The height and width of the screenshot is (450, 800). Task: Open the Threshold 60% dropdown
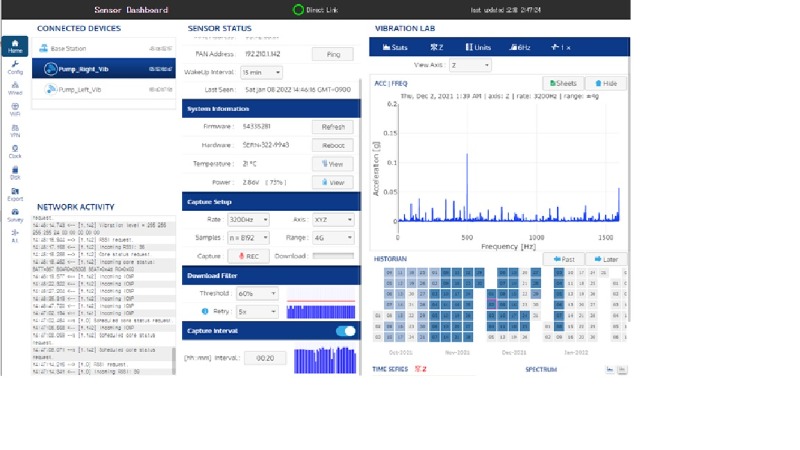(x=257, y=293)
